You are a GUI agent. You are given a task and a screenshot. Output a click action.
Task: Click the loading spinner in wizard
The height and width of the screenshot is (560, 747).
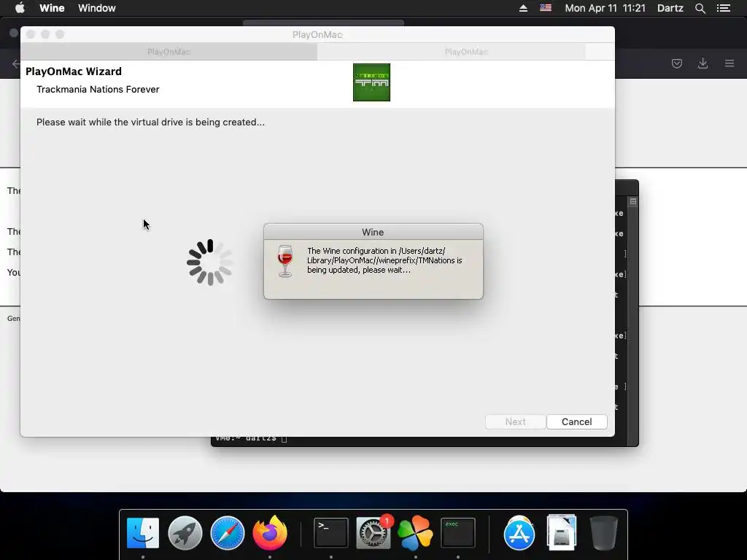click(x=209, y=262)
